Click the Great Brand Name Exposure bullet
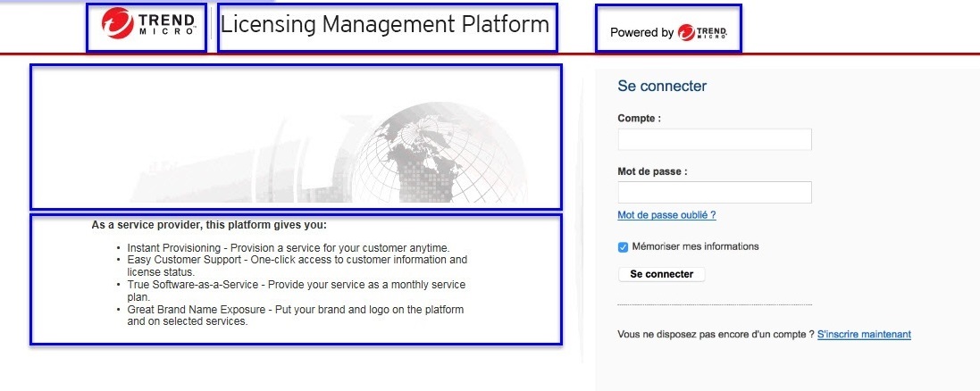The width and height of the screenshot is (980, 391). click(x=295, y=315)
